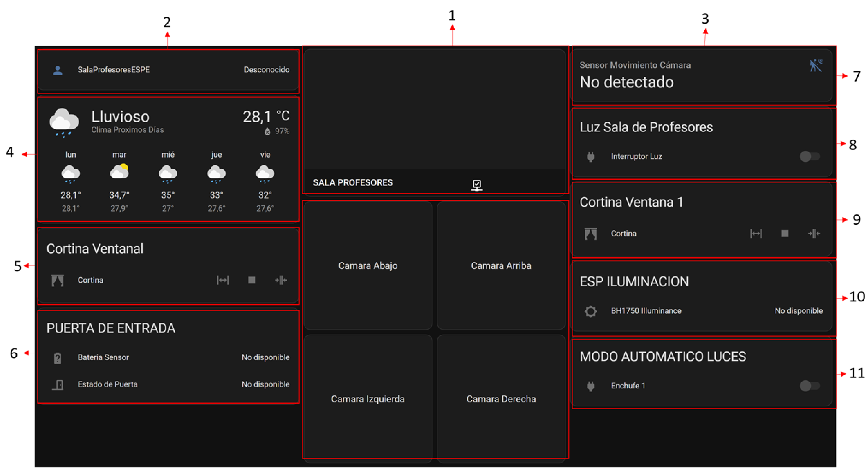Open Cortina Ventanal curtain fully

pyautogui.click(x=223, y=280)
